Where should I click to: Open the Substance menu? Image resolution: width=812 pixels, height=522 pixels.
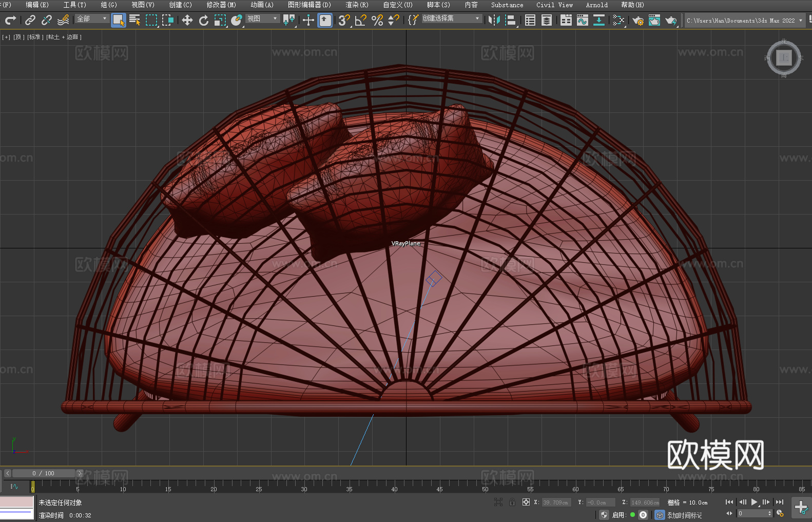[507, 5]
